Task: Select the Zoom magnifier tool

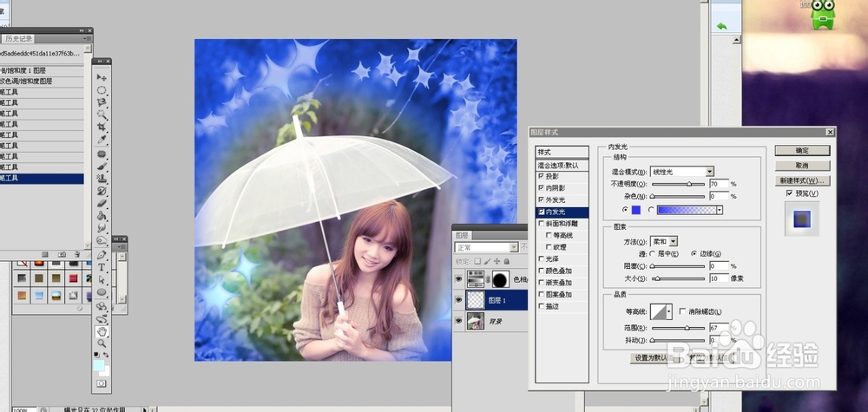Action: [102, 343]
